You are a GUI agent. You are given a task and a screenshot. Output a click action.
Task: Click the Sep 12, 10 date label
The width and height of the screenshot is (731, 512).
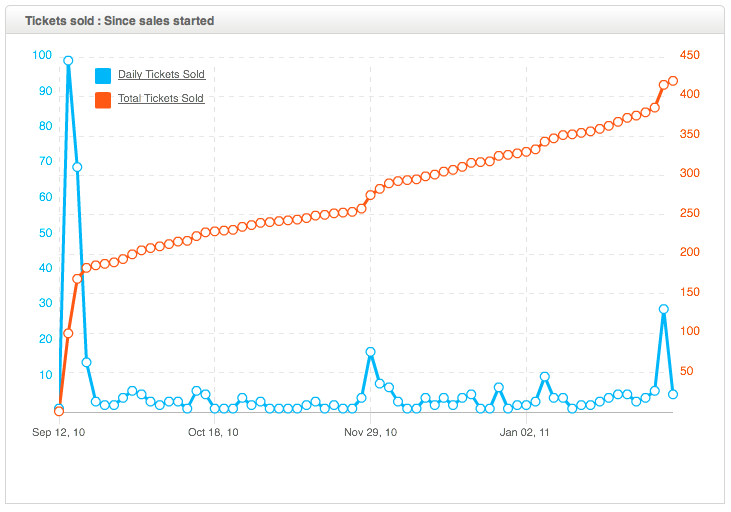pos(59,433)
